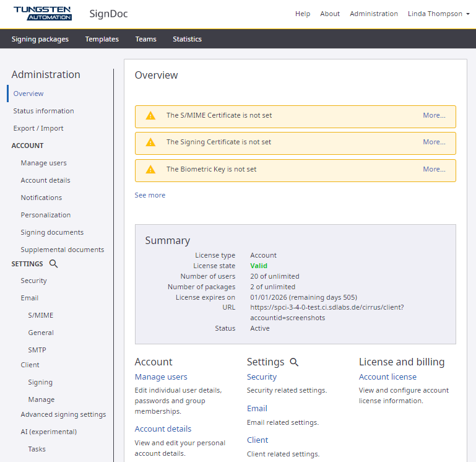Select AI (experimental) in the sidebar

48,432
